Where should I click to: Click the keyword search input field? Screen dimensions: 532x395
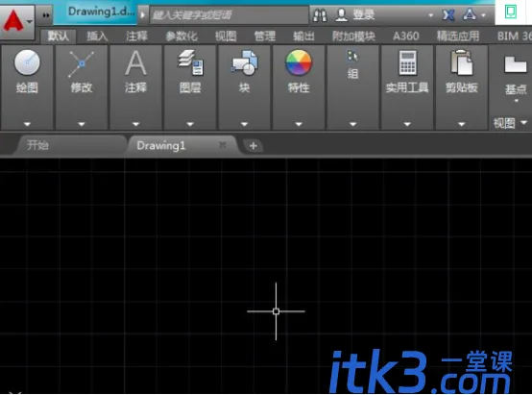pos(229,15)
